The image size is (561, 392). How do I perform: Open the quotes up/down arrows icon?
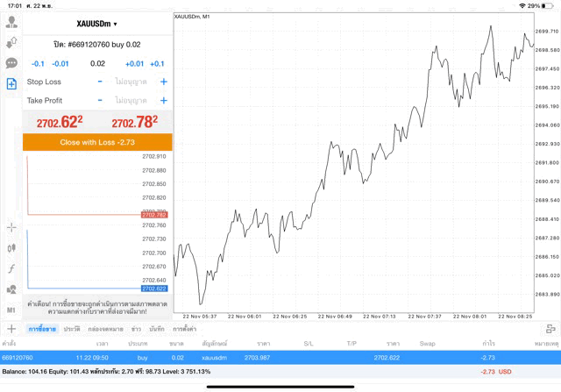point(11,43)
